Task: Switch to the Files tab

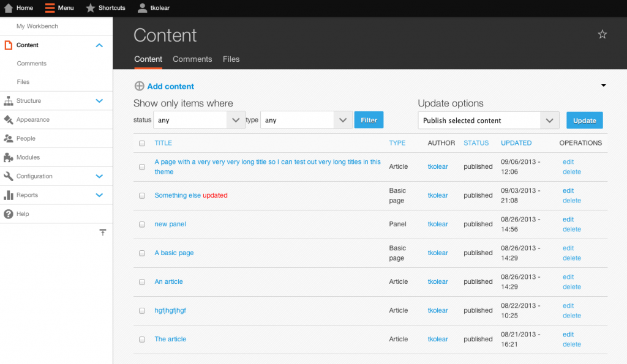Action: [231, 59]
